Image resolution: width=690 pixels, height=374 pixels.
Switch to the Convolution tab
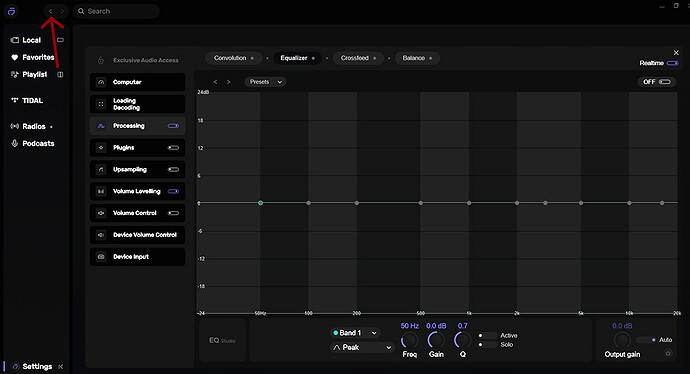234,58
